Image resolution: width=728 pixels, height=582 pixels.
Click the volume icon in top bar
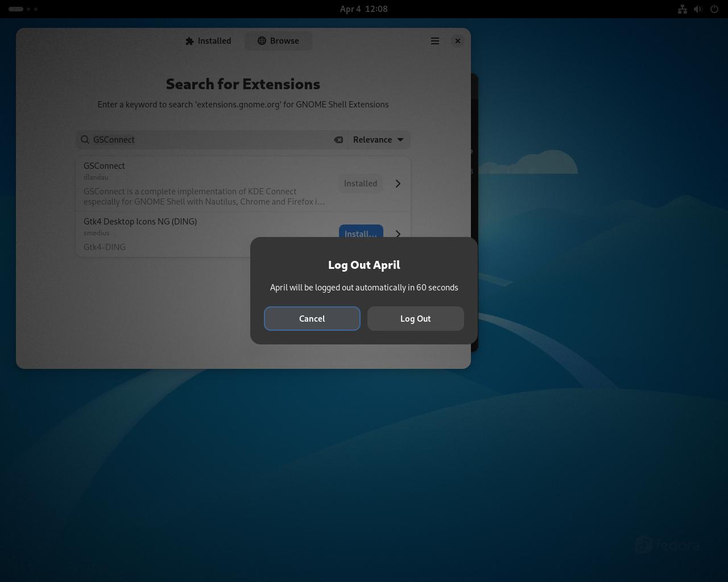tap(698, 9)
